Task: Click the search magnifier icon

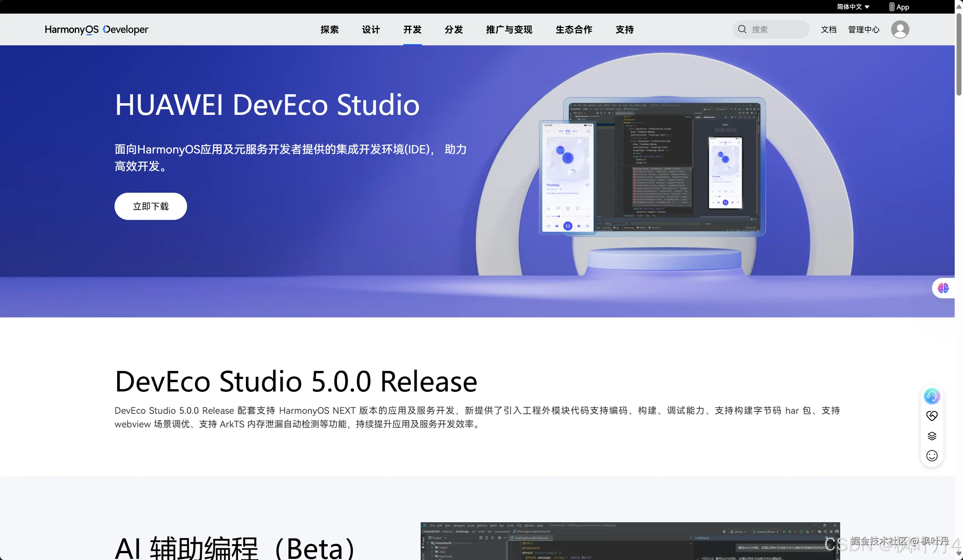Action: coord(742,29)
